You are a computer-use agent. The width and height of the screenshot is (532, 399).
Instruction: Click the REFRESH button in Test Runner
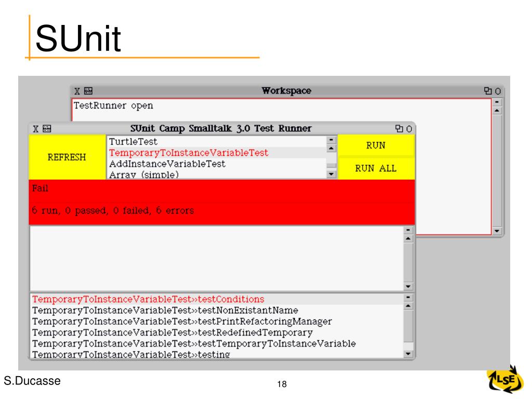(67, 157)
